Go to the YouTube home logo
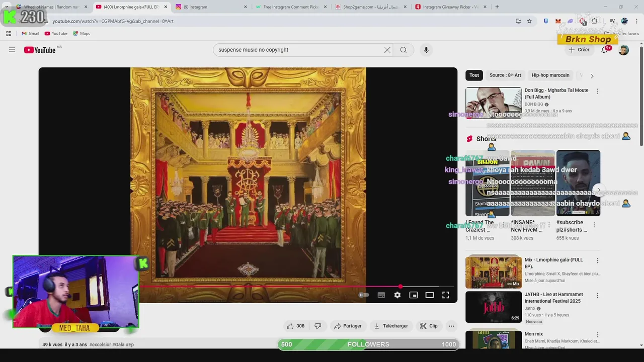Screen dimensions: 644x362 (x=40, y=50)
